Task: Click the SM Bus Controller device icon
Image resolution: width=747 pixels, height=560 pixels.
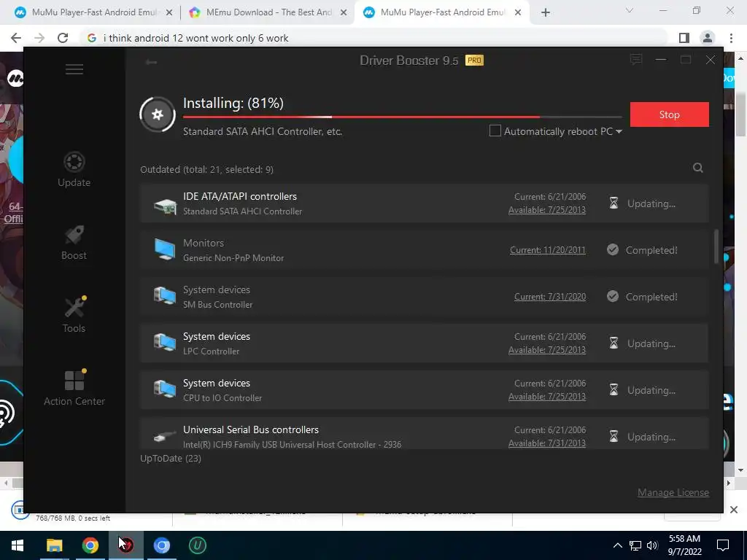Action: coord(165,296)
